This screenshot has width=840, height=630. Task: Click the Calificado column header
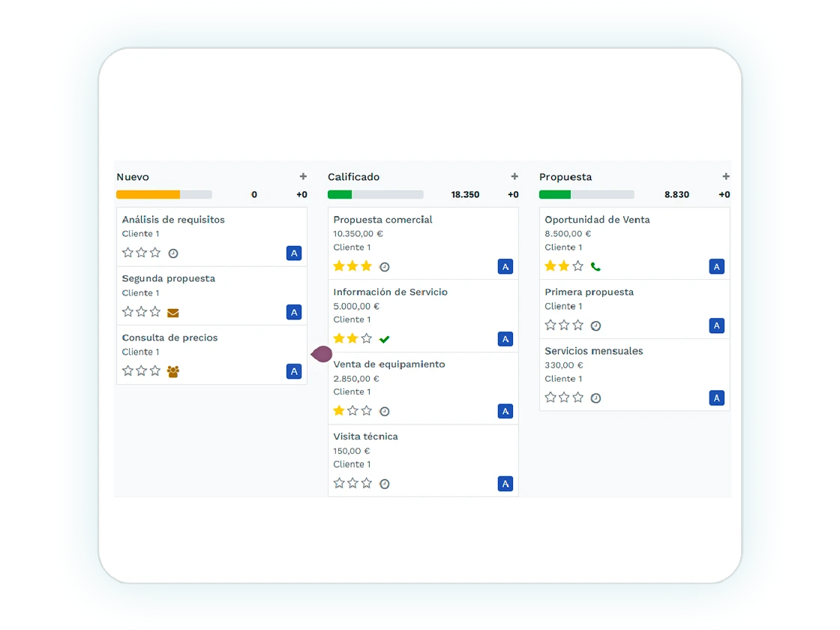coord(354,177)
